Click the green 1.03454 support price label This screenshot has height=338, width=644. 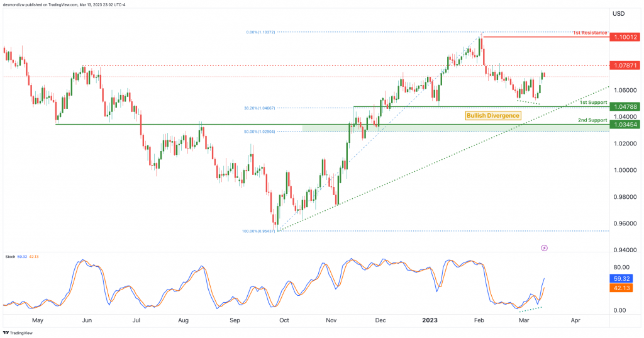pos(625,124)
